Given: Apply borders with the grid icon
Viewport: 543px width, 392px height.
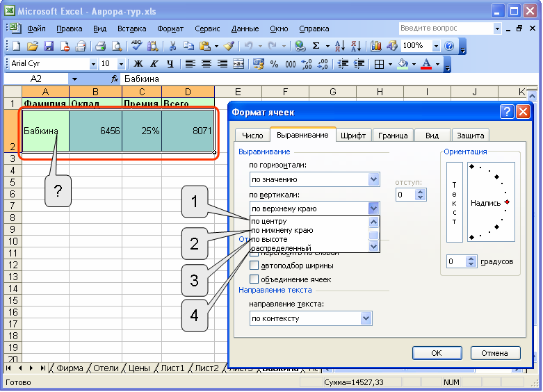Looking at the screenshot, I should point(379,64).
